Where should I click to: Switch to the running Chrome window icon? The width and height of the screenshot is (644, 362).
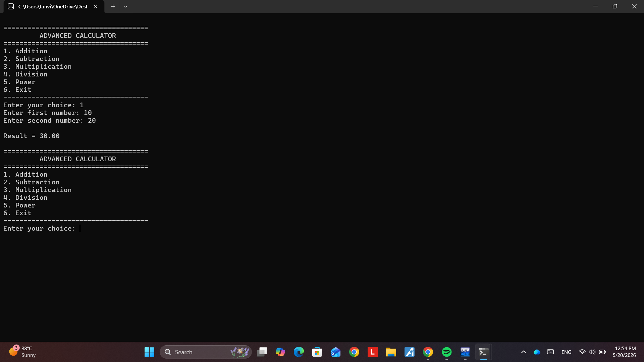[428, 352]
